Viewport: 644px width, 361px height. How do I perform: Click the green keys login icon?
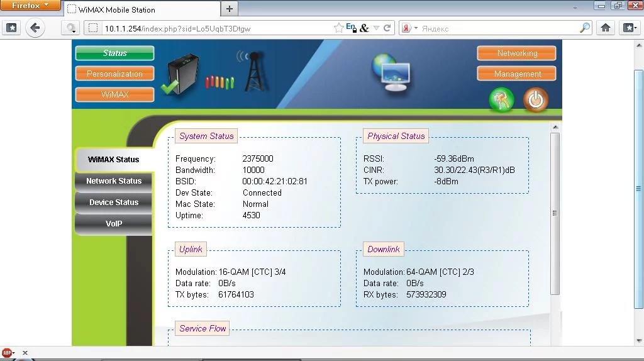click(x=501, y=100)
